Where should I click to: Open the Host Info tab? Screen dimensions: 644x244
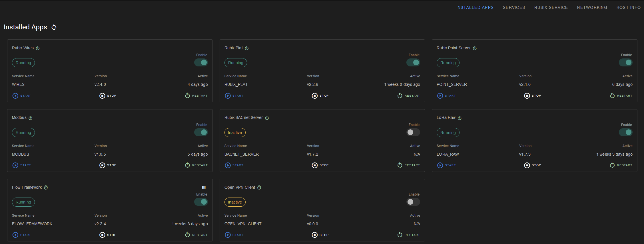628,7
